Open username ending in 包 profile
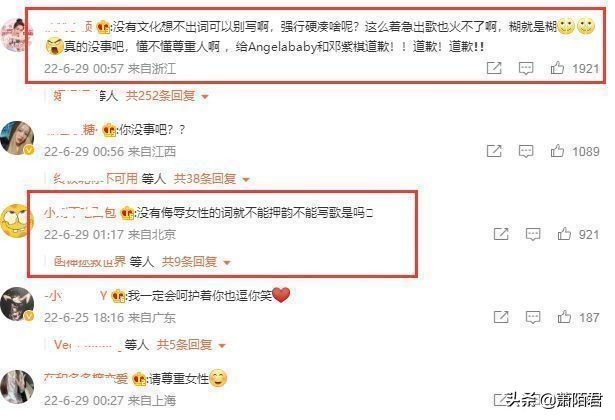The width and height of the screenshot is (615, 420). 80,213
